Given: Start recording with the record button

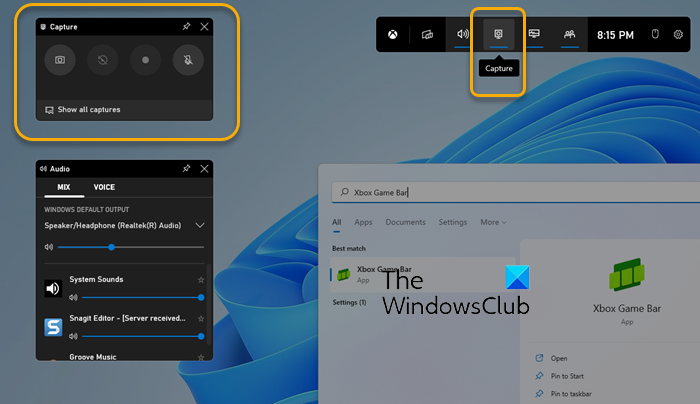Looking at the screenshot, I should pos(145,60).
